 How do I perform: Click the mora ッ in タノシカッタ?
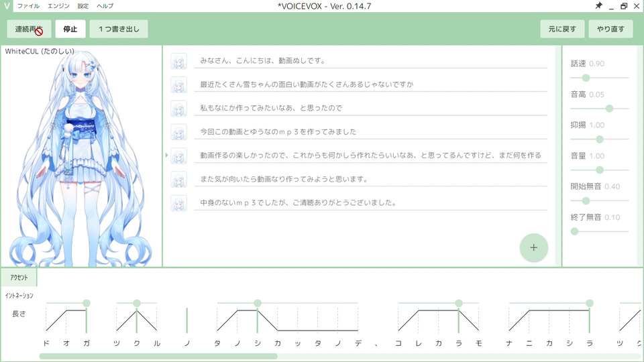coord(298,343)
